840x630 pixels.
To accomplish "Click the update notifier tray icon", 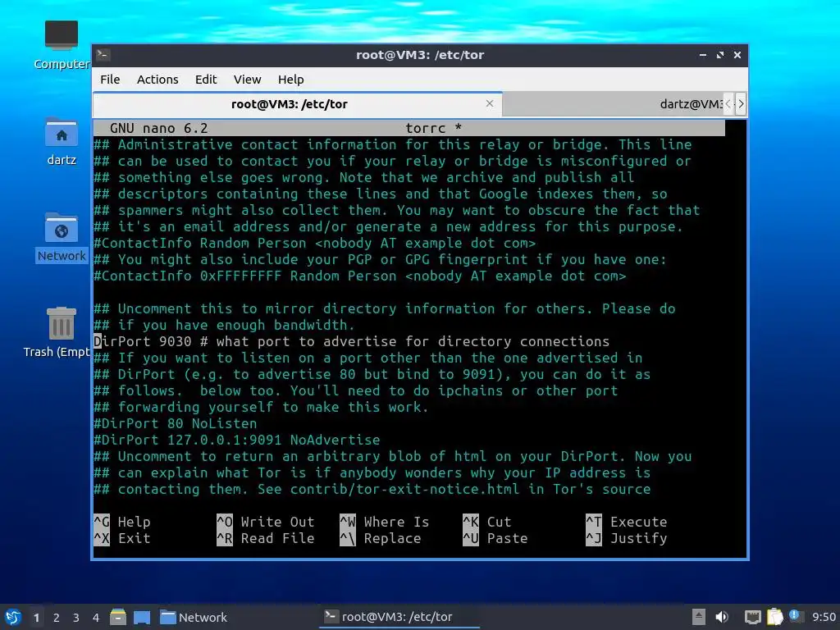I will 794,616.
